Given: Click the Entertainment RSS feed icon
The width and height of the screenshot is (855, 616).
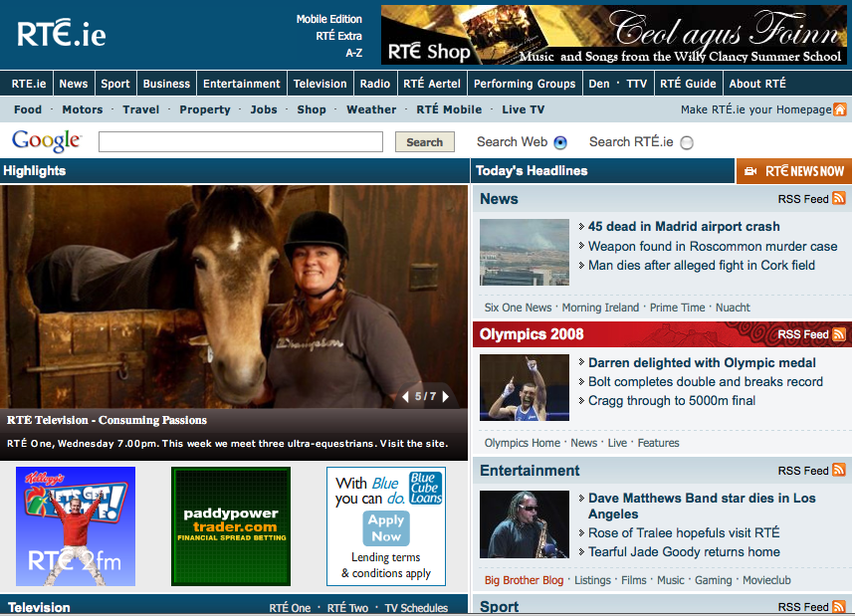Looking at the screenshot, I should click(839, 471).
